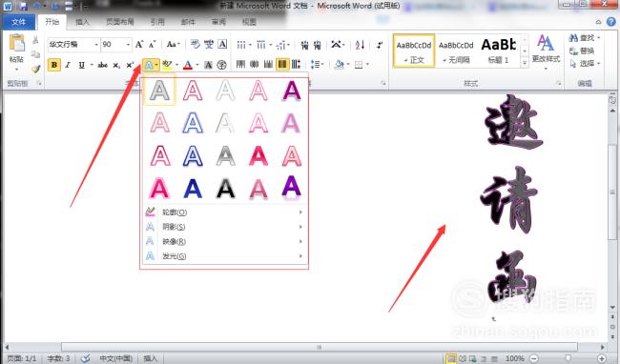Click the Sort A-Z icon

pyautogui.click(x=360, y=45)
